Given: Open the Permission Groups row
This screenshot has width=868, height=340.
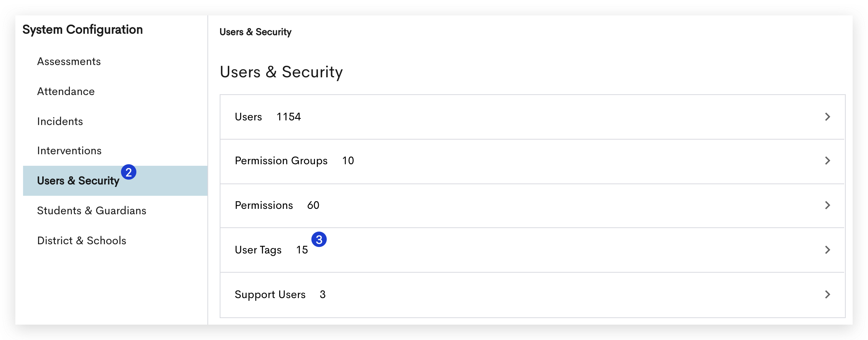Looking at the screenshot, I should coord(532,162).
